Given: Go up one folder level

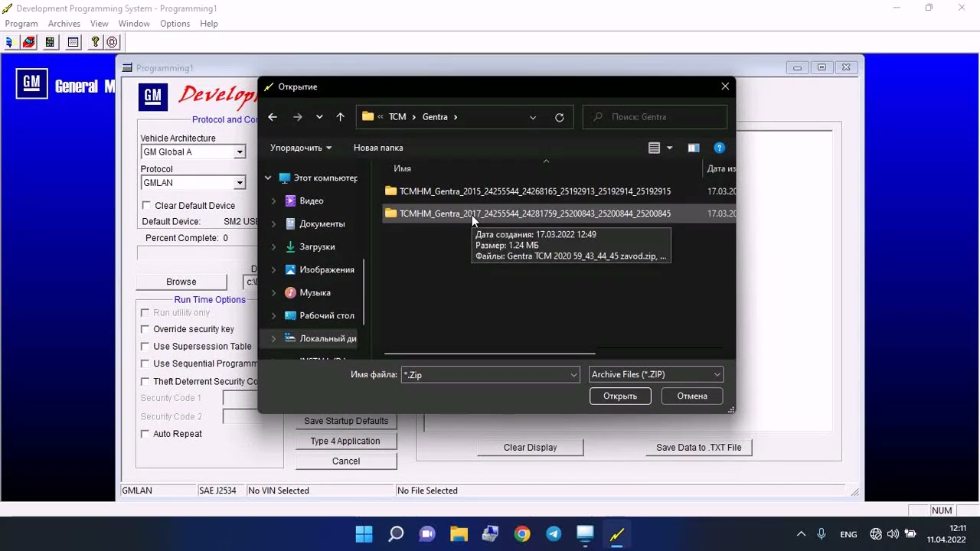Looking at the screenshot, I should coord(340,117).
